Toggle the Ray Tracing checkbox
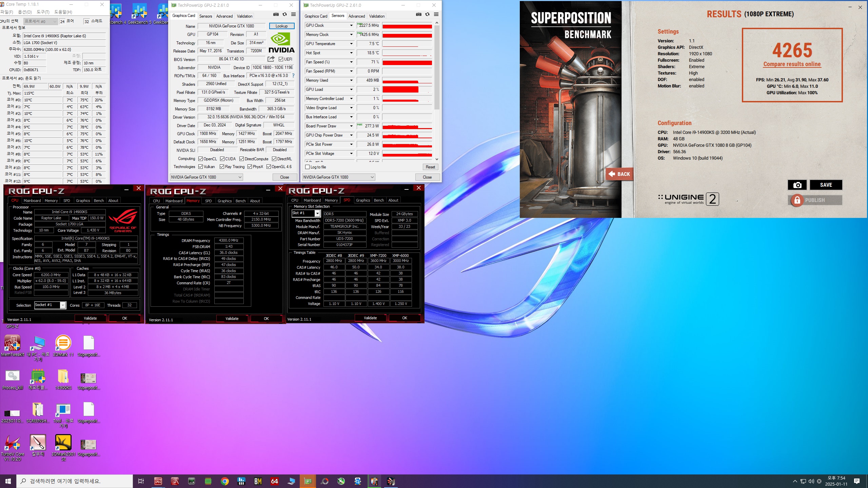The width and height of the screenshot is (868, 488). (x=222, y=167)
